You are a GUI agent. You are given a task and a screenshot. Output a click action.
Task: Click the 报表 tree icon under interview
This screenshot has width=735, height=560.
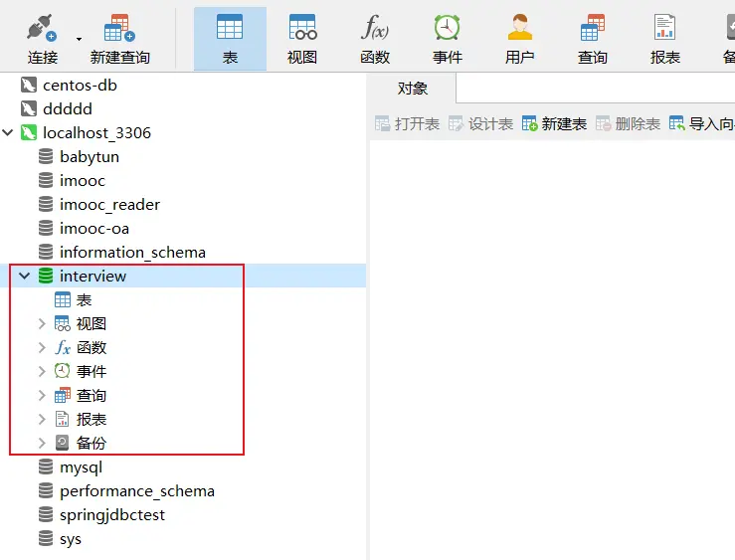[x=63, y=419]
